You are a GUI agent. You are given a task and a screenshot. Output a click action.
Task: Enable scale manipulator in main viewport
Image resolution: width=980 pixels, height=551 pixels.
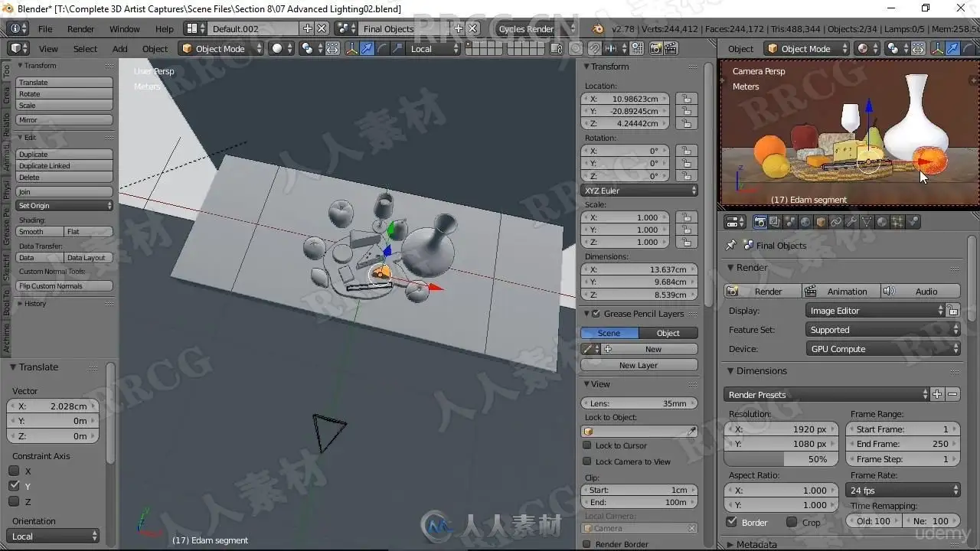click(397, 48)
